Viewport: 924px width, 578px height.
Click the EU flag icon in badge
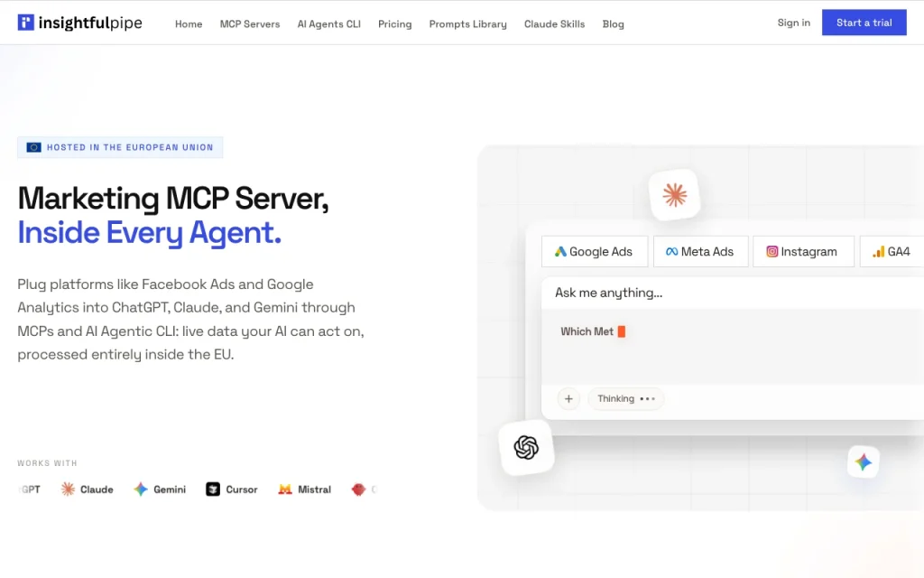(x=33, y=147)
